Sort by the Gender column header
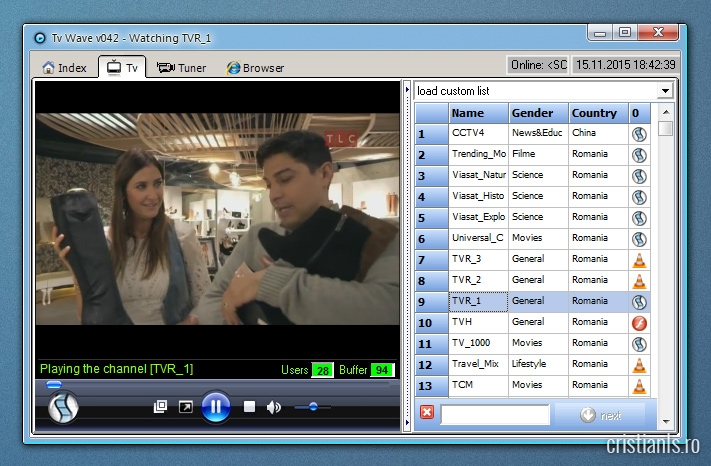The width and height of the screenshot is (711, 466). click(x=539, y=113)
